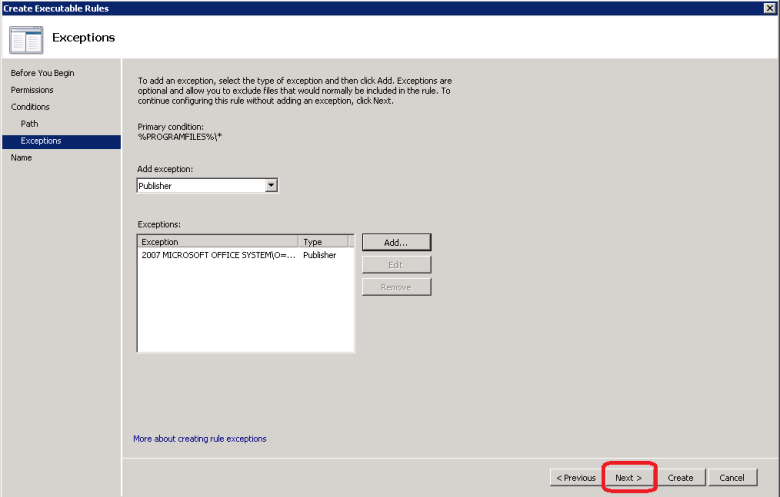Close the Create Executable Rules dialog

768,8
